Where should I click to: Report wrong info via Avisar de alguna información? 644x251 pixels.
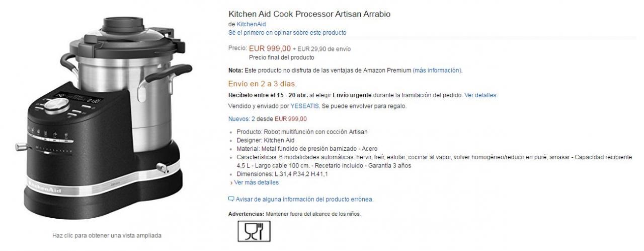pos(304,199)
